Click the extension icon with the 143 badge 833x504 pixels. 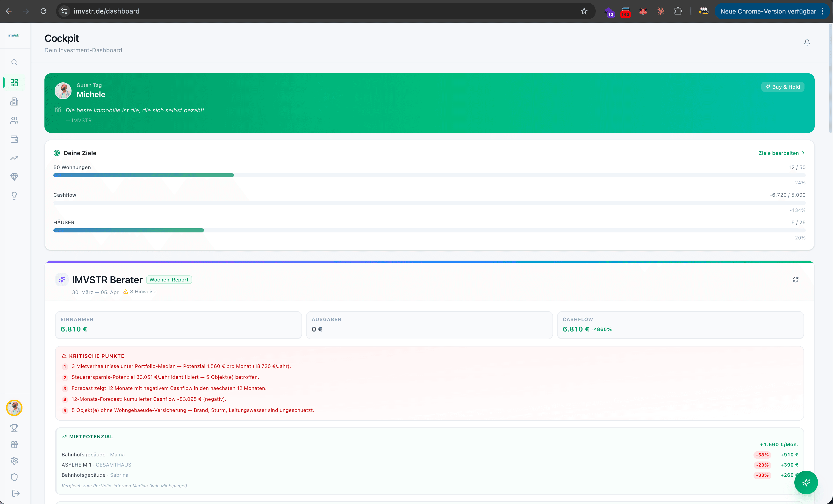coord(625,12)
